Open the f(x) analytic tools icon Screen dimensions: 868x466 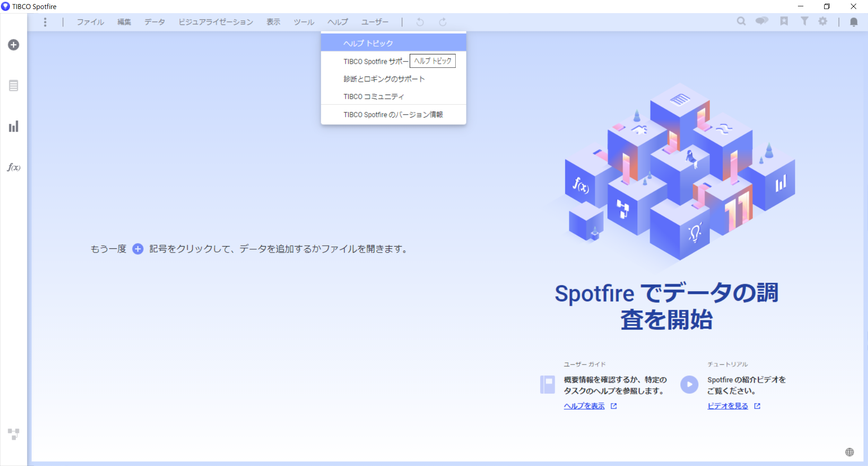[x=14, y=167]
